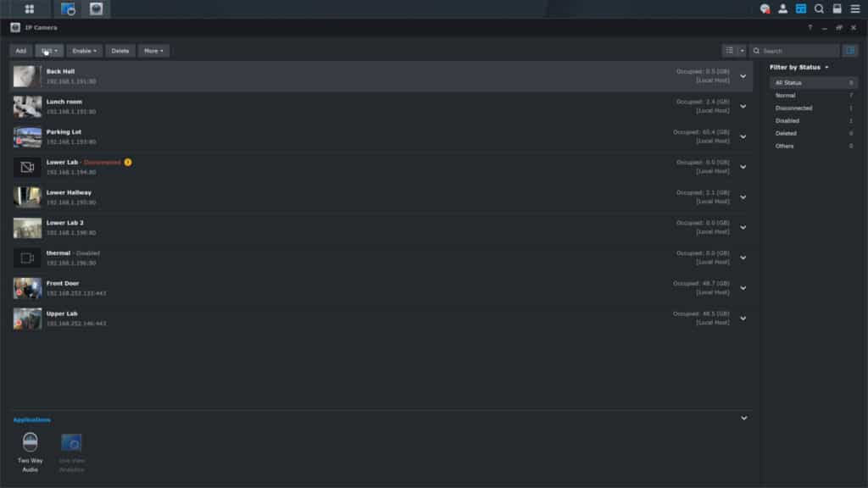Image resolution: width=868 pixels, height=488 pixels.
Task: Select the Parking Lot camera thumbnail
Action: (27, 136)
